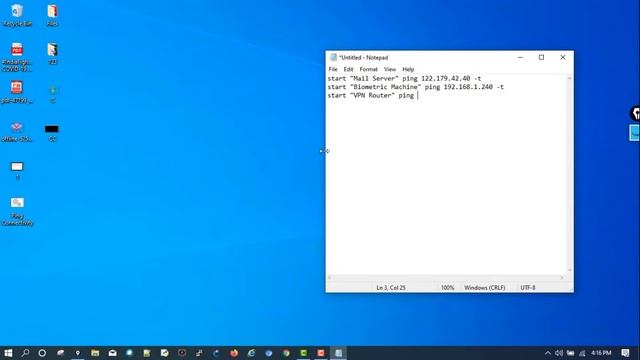Select the desktop icon labeled 123
This screenshot has width=640, height=360.
(x=52, y=54)
